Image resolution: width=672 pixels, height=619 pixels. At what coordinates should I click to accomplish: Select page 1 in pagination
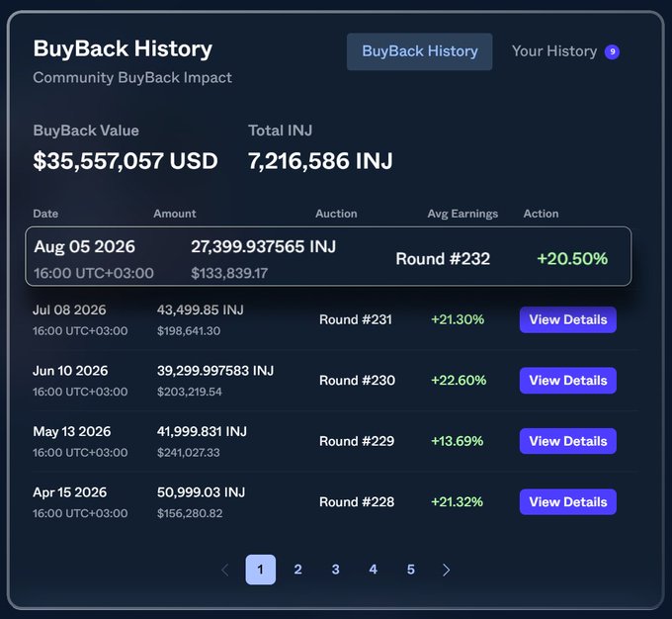click(x=261, y=570)
